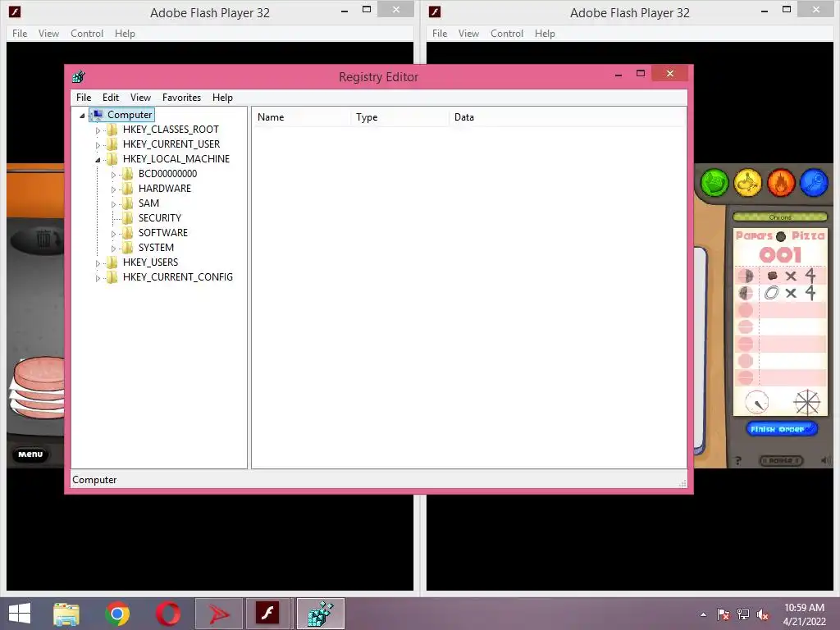Open File menu in right Flash Player
Image resolution: width=840 pixels, height=630 pixels.
click(440, 33)
